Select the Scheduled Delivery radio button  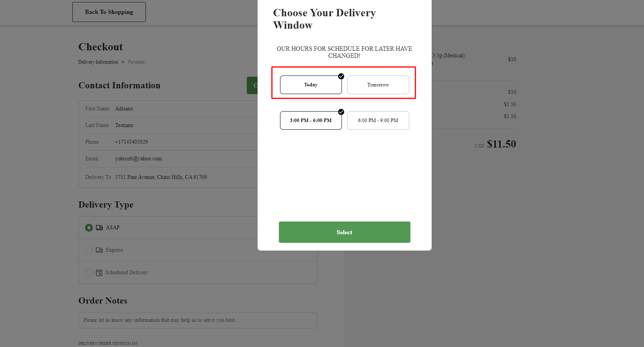(89, 273)
